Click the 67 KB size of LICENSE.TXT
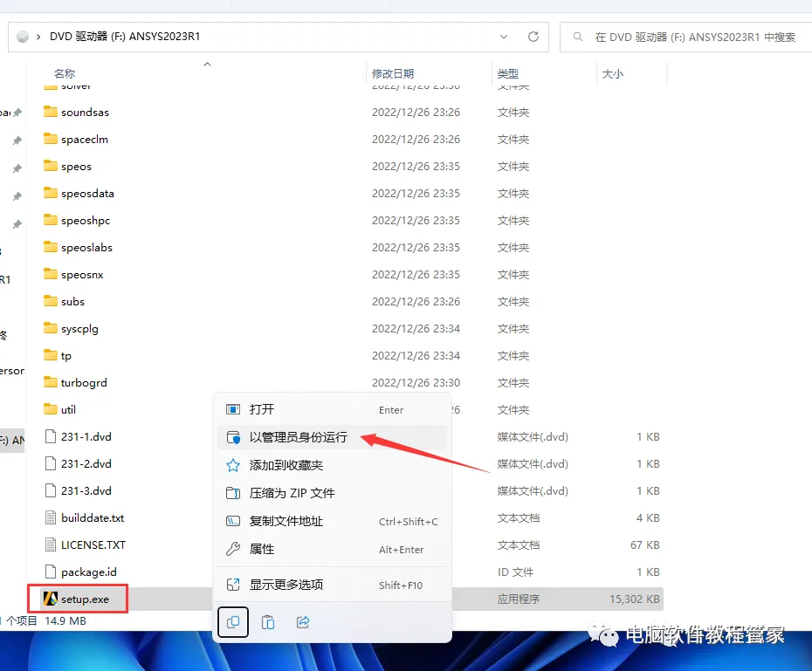 coord(644,544)
